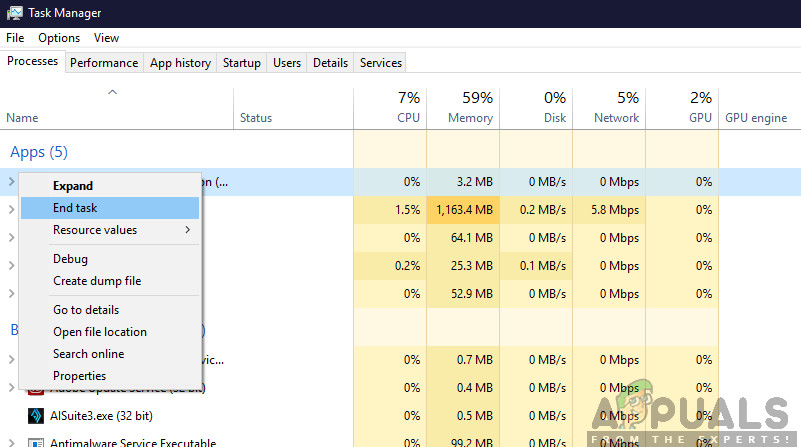Click the 0.4 MB memory cell

(x=463, y=388)
